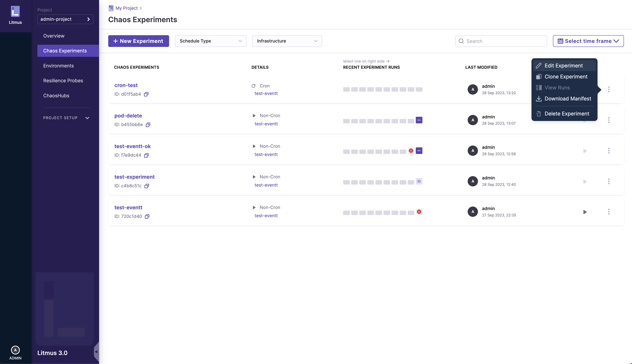
Task: Click the running status icon of pod-delete
Action: [419, 120]
